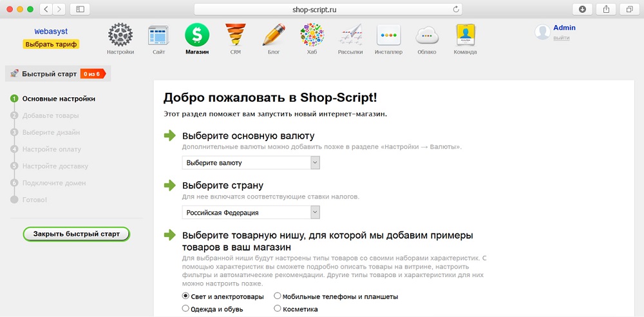Click the browser share button
Image resolution: width=644 pixels, height=317 pixels.
coord(606,9)
